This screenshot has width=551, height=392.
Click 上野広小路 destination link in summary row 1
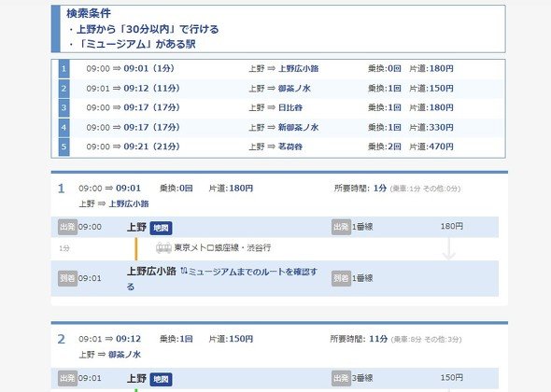pyautogui.click(x=298, y=68)
